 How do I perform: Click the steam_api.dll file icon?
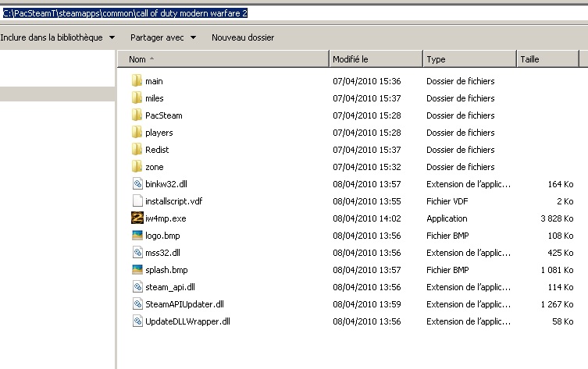tap(137, 287)
